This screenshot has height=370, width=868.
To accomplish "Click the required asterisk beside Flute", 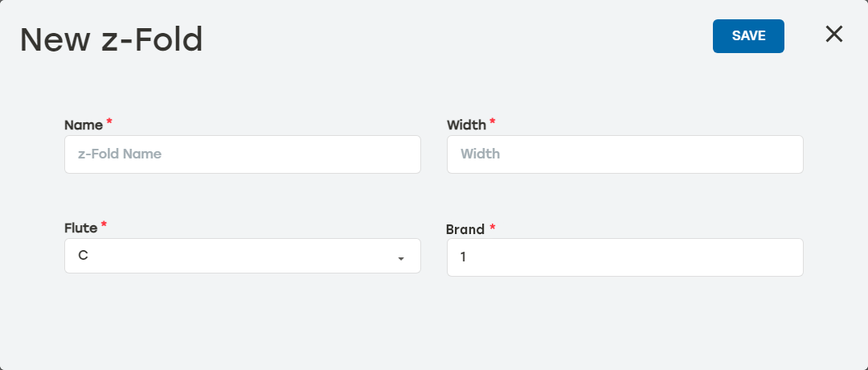I will [x=104, y=226].
